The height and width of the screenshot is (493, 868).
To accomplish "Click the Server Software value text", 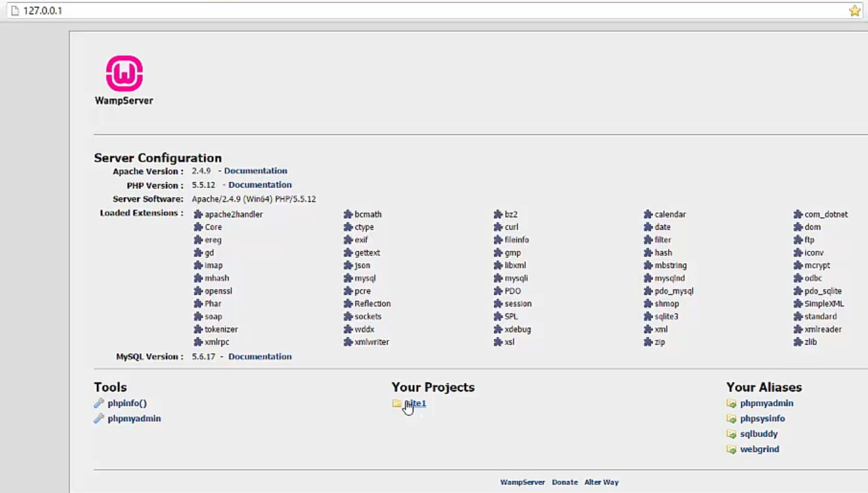I will point(254,199).
